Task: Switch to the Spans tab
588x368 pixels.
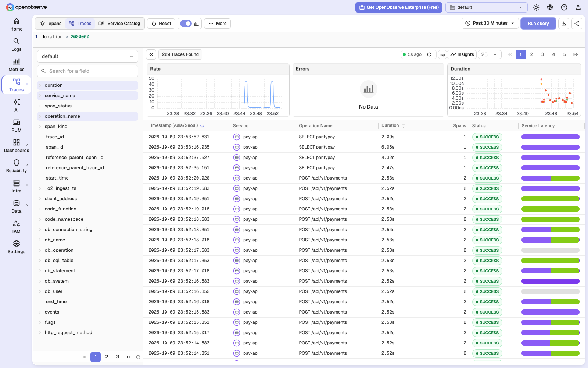Action: [x=51, y=24]
